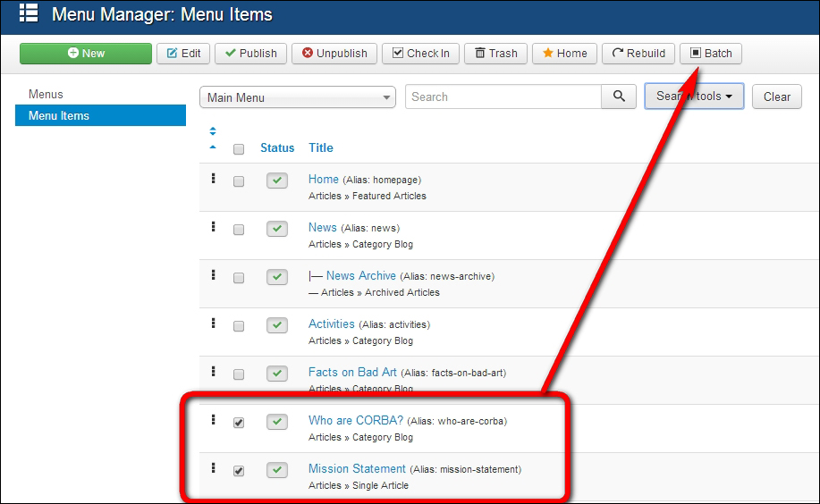Click the green New button
820x504 pixels.
(86, 54)
